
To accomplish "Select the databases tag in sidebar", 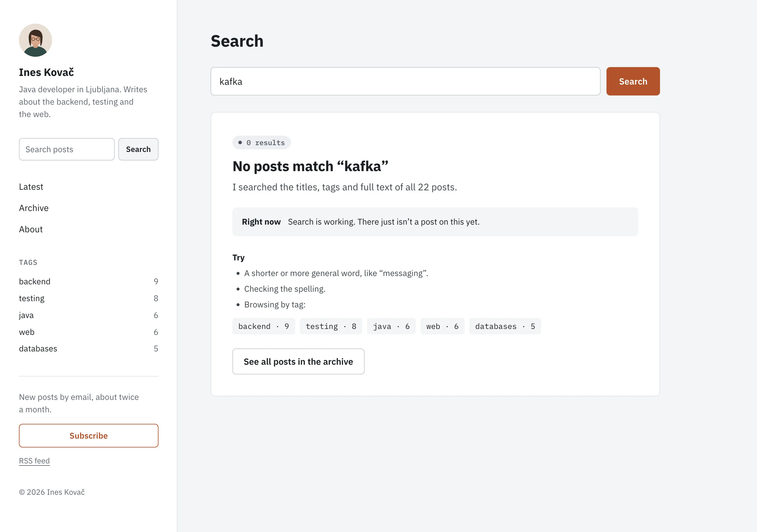I will (x=38, y=348).
